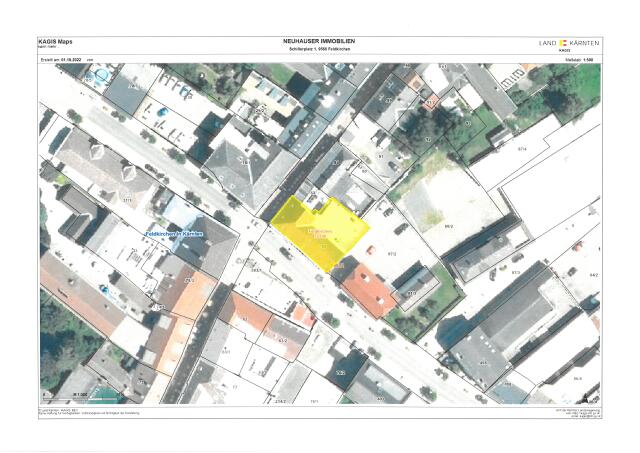The height and width of the screenshot is (453, 640).
Task: Click the Erstellt am creation date text
Action: click(61, 61)
